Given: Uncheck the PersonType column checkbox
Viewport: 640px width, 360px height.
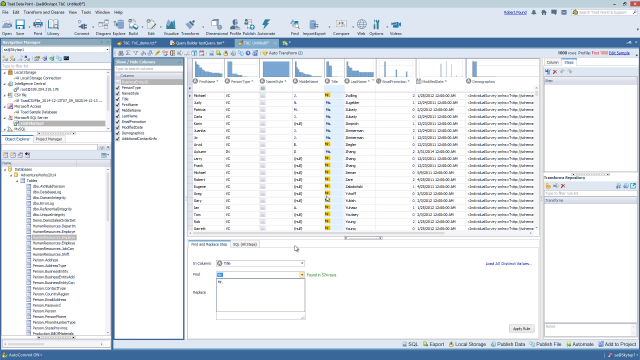Looking at the screenshot, I should pyautogui.click(x=118, y=88).
